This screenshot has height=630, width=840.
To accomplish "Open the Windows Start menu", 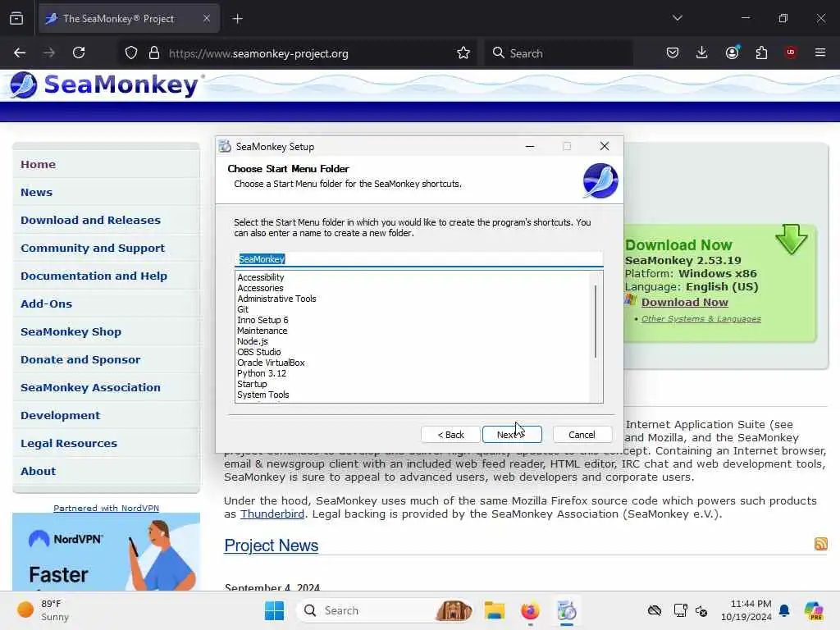I will click(x=274, y=610).
